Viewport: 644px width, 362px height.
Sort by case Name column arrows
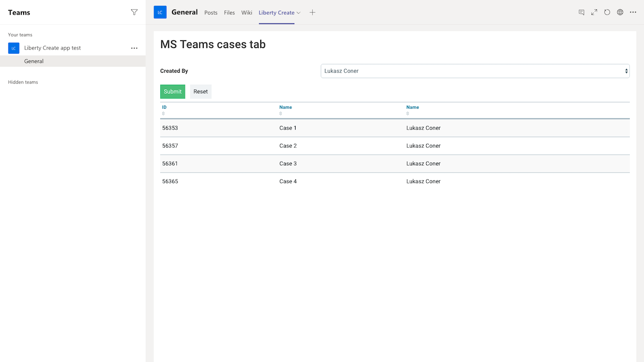[x=281, y=114]
